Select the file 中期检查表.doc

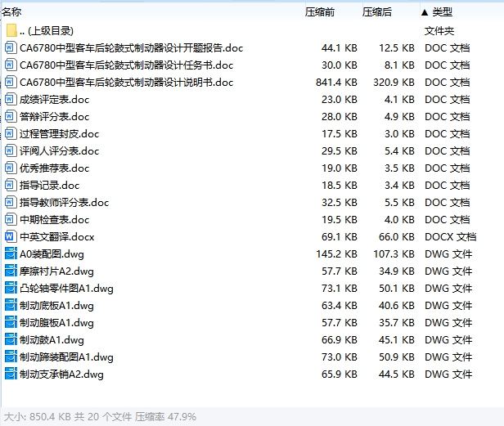[x=54, y=220]
